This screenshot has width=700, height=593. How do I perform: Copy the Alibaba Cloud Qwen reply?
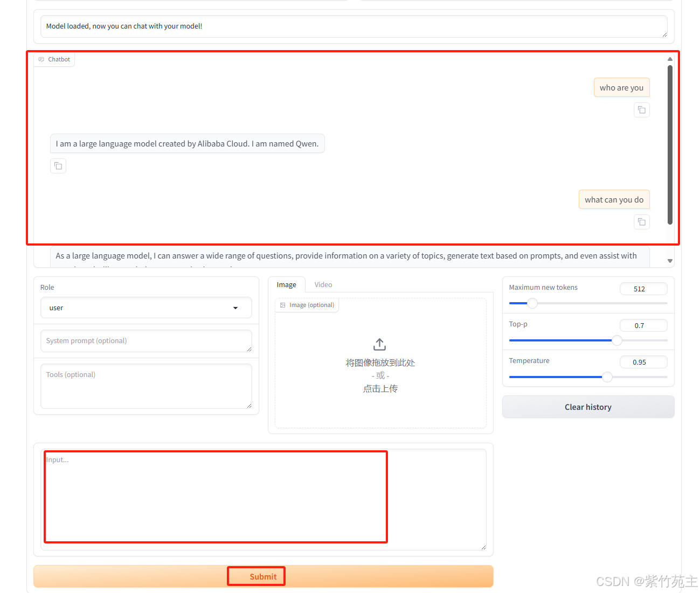(x=58, y=166)
